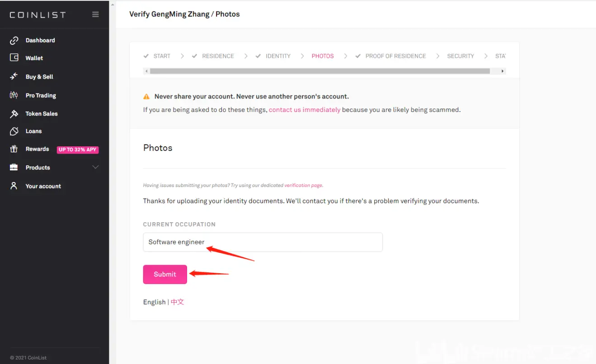This screenshot has height=364, width=596.
Task: Expand the Products dropdown chevron
Action: [x=95, y=167]
